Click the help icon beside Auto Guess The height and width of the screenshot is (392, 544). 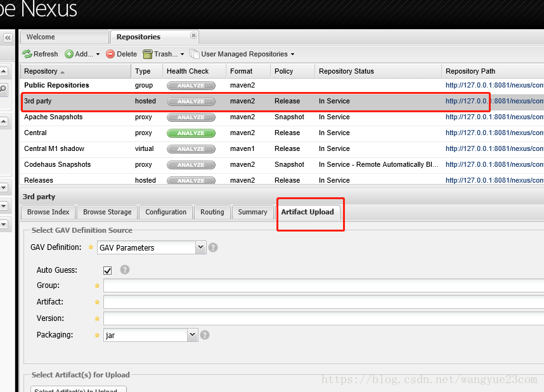coord(125,270)
